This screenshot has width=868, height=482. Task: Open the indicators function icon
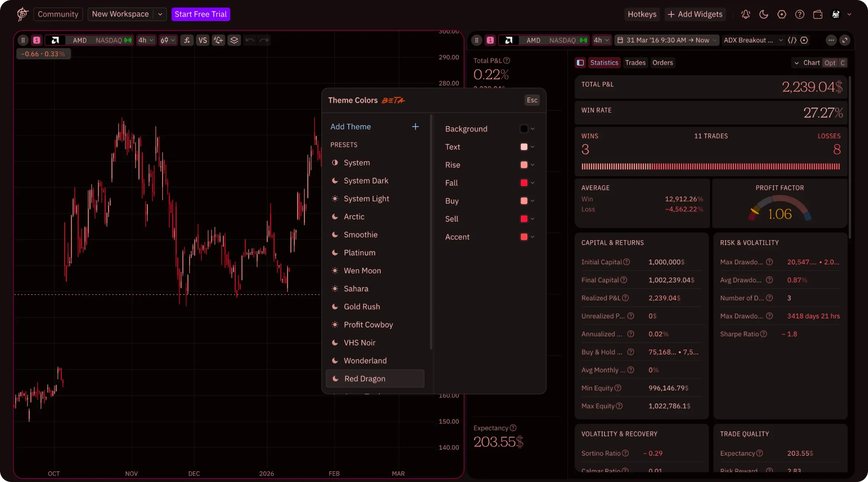pyautogui.click(x=187, y=40)
